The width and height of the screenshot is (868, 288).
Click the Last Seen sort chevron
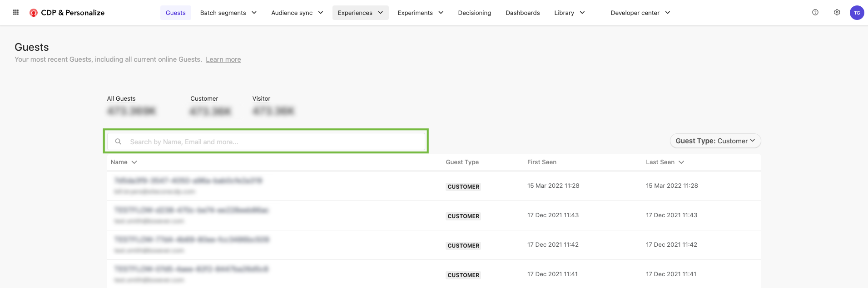[x=681, y=162]
